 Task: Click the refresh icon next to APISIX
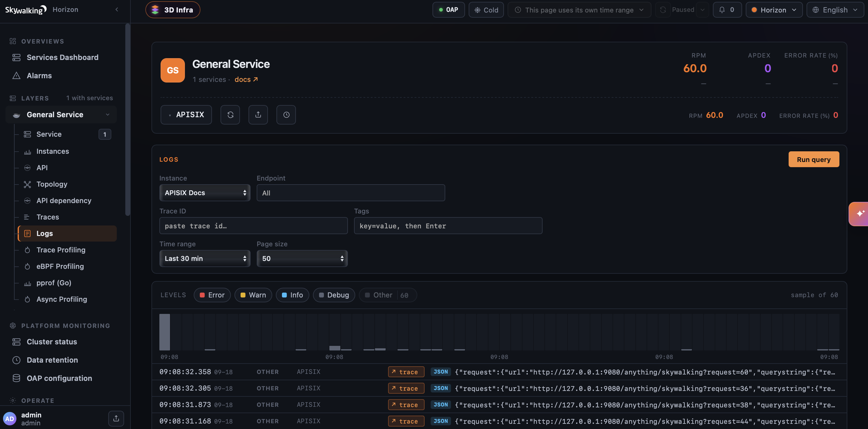coord(230,115)
